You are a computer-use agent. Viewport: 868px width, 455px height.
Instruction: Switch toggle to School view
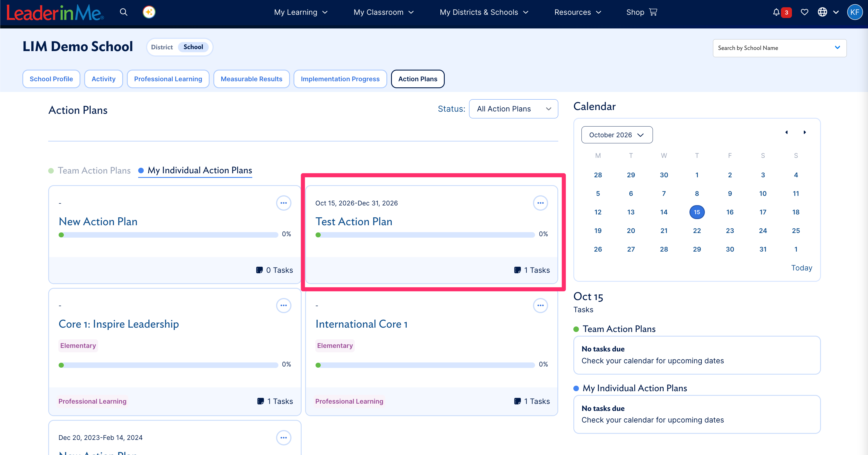(x=193, y=47)
